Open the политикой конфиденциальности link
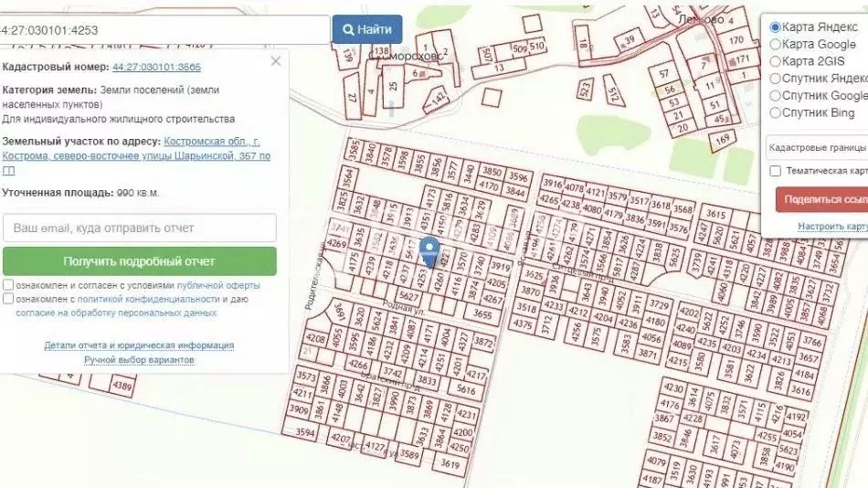 point(148,299)
